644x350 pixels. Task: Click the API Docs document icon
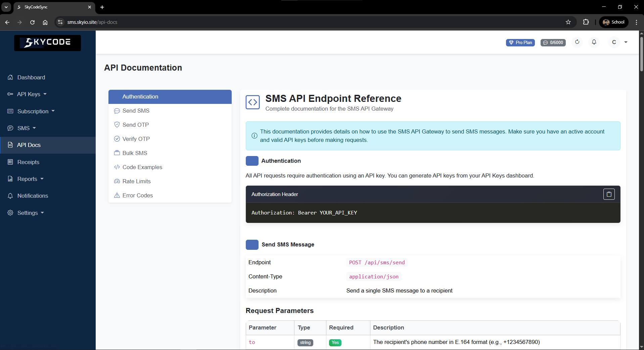click(10, 145)
